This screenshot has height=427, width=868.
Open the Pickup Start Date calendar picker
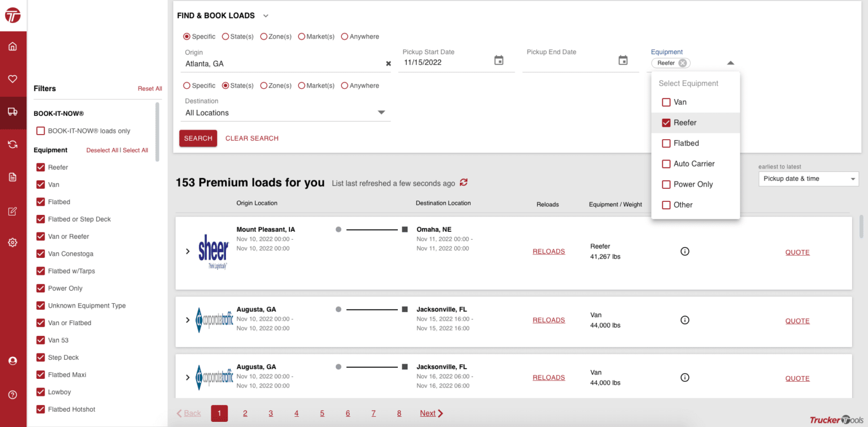[x=499, y=59]
